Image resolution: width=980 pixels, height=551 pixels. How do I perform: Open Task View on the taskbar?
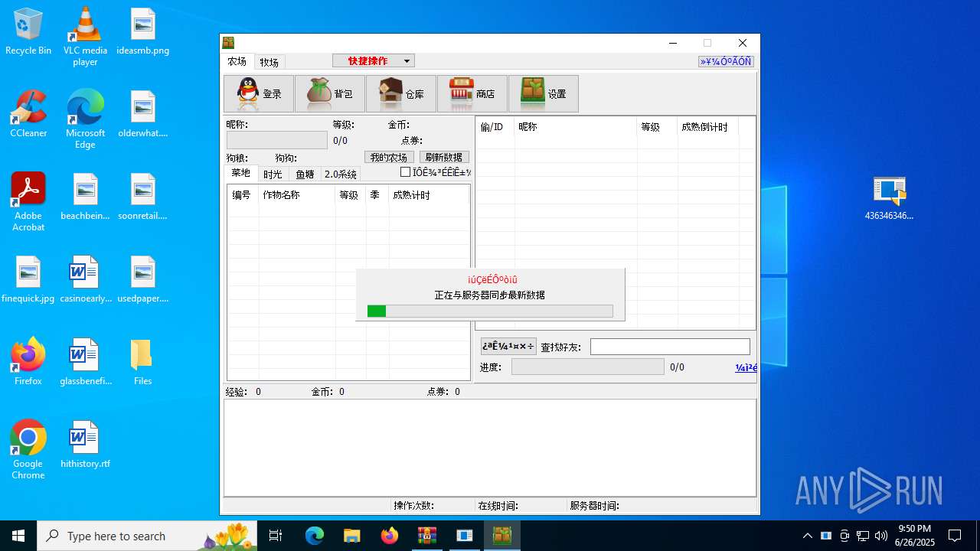[x=276, y=536]
